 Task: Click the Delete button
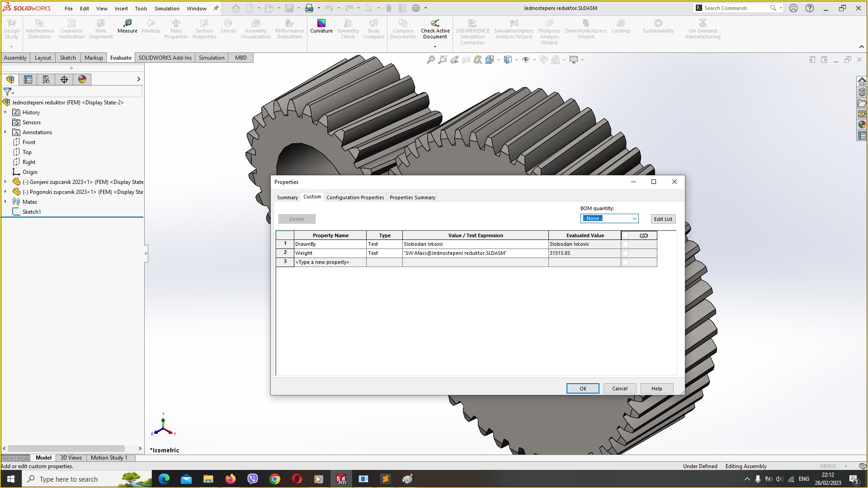pyautogui.click(x=297, y=219)
